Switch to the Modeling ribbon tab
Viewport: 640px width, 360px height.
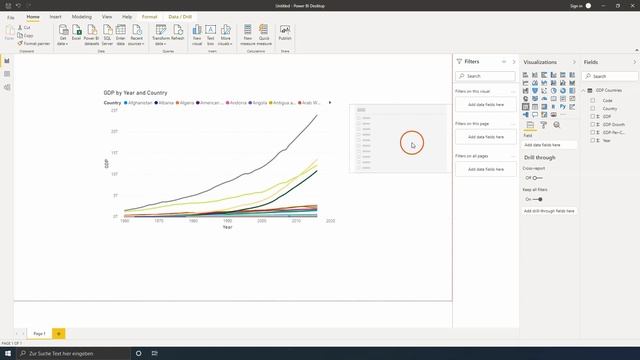[x=82, y=17]
